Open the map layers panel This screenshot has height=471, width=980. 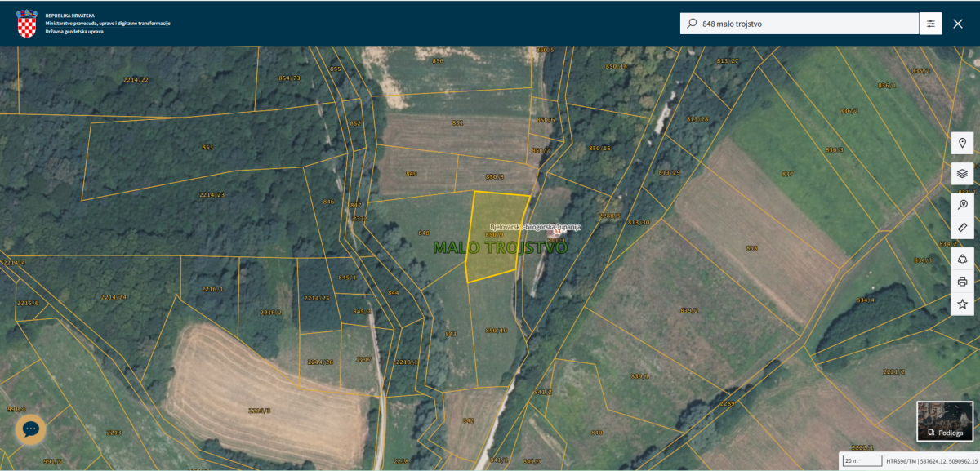pos(962,173)
